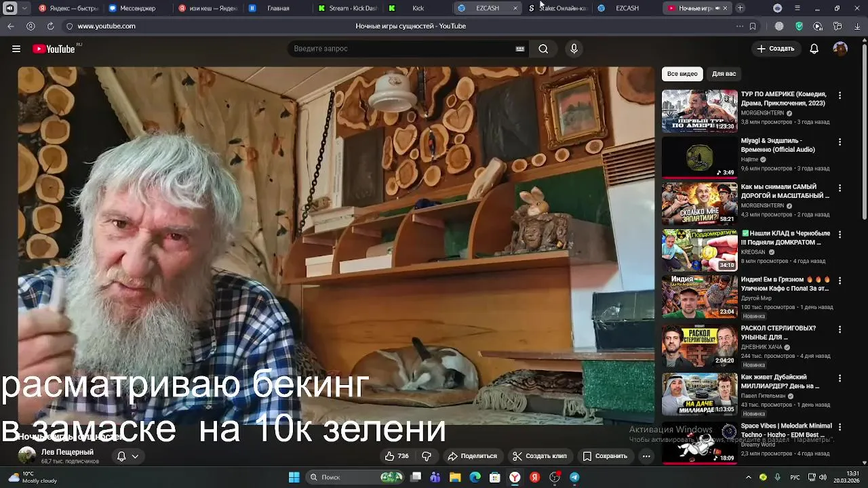Screen dimensions: 868x488
Task: Open Лев Пещерный channel avatar
Action: click(27, 455)
